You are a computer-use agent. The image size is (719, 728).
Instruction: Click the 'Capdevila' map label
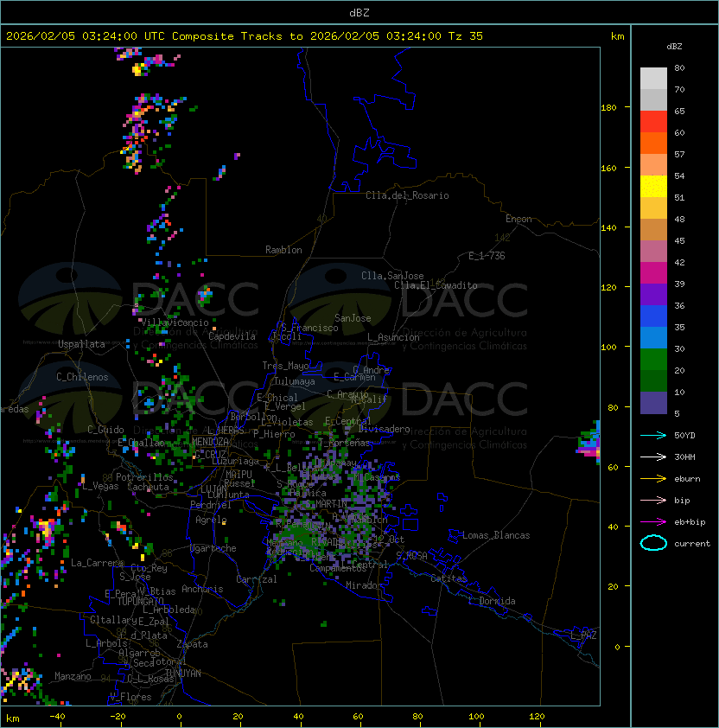point(232,336)
